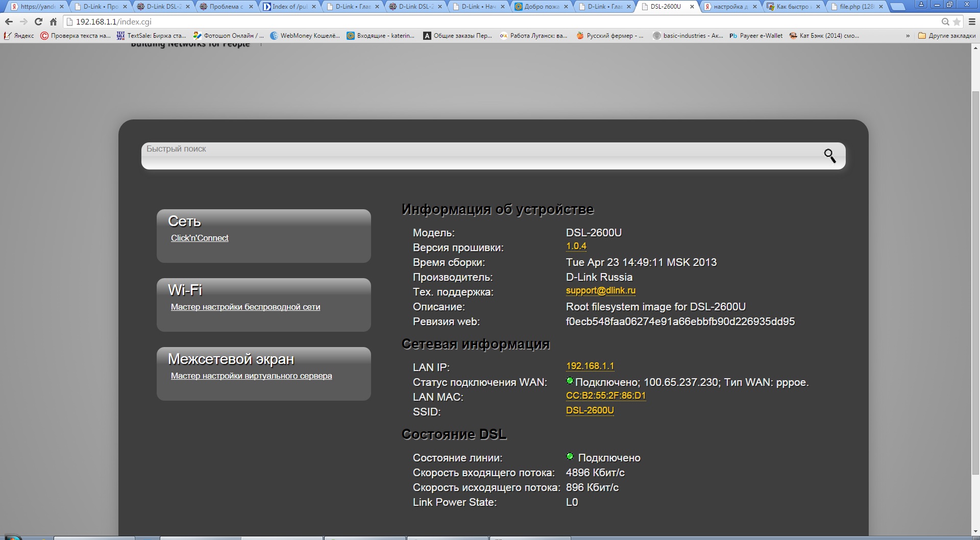980x540 pixels.
Task: Open the Chrome menu (three bars)
Action: 972,22
